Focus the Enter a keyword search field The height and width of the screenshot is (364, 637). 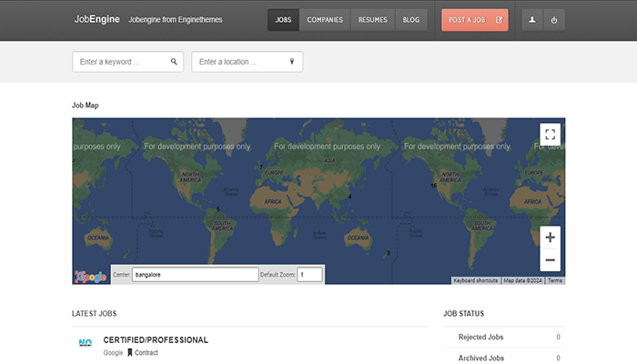122,62
